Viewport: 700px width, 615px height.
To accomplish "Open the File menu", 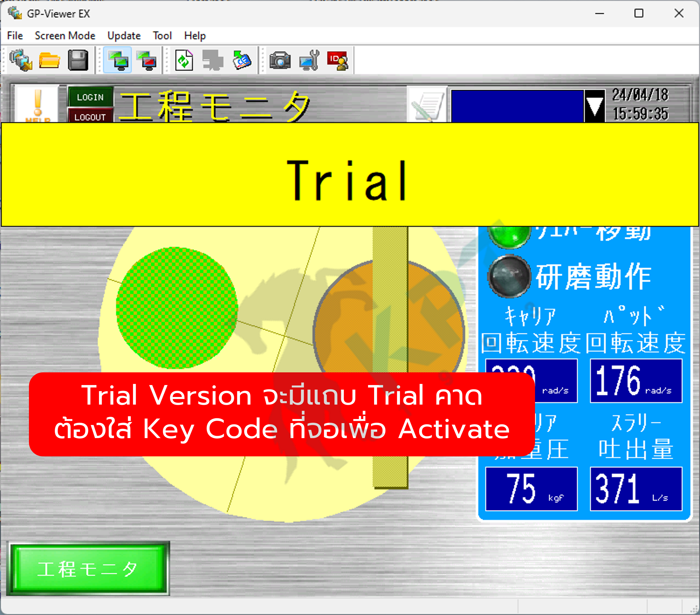I will (x=15, y=36).
